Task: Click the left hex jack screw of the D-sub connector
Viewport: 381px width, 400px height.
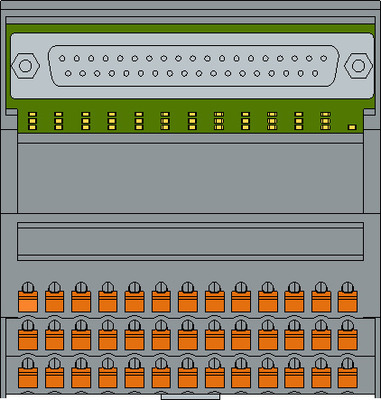Action: (26, 66)
